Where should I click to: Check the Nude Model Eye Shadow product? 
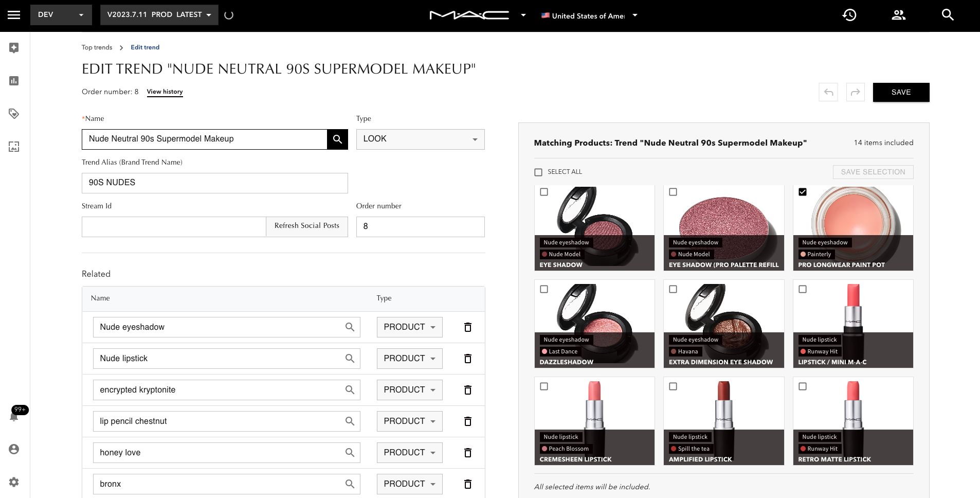(544, 192)
